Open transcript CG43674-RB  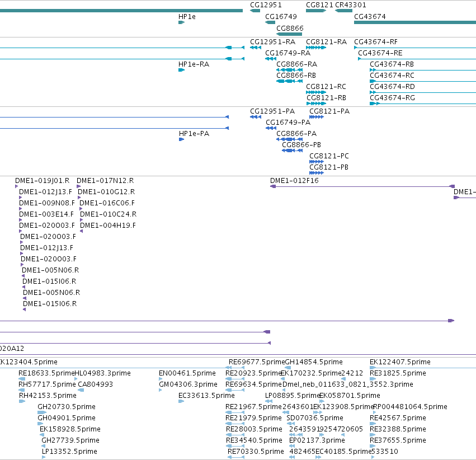[423, 70]
